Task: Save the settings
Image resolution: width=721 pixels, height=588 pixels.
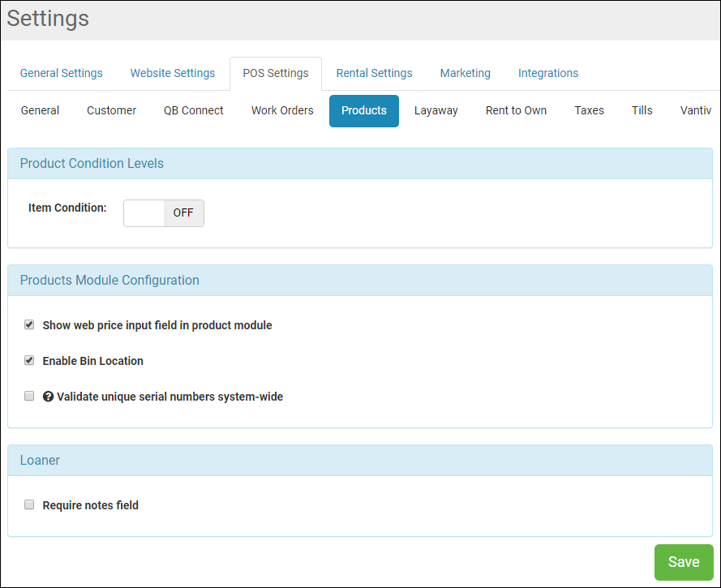Action: click(683, 562)
